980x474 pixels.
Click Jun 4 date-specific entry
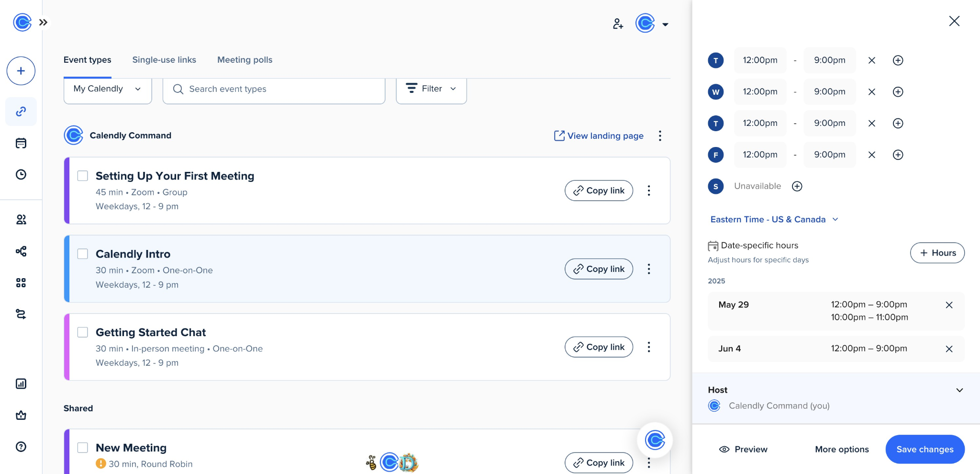click(836, 349)
